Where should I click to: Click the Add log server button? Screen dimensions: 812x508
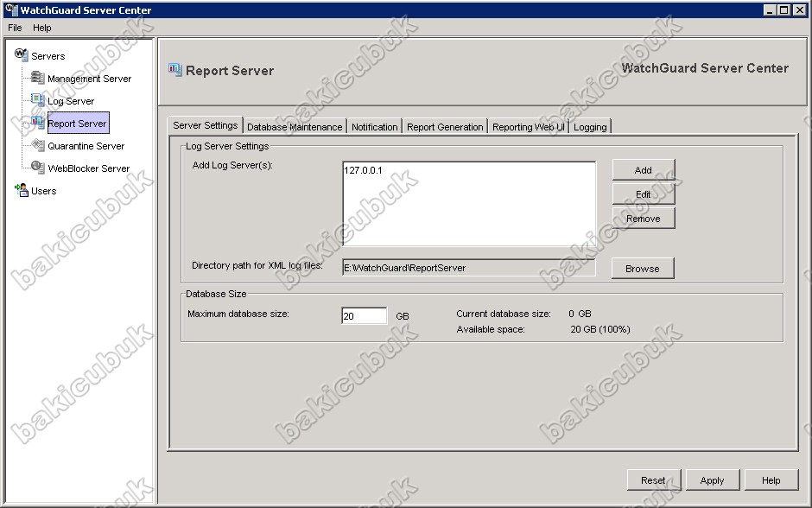click(644, 170)
